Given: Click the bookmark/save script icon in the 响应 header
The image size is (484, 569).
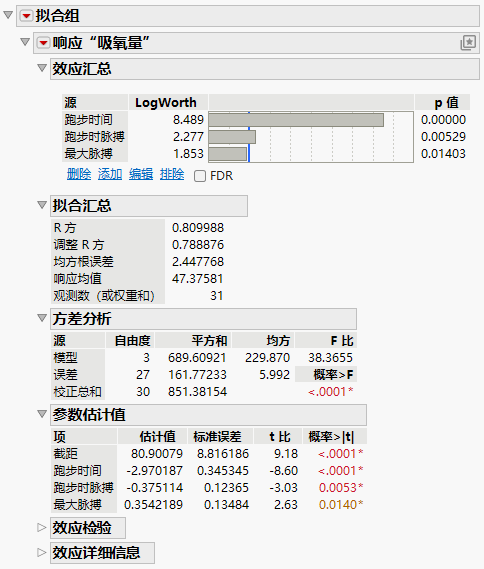Looking at the screenshot, I should click(x=468, y=43).
